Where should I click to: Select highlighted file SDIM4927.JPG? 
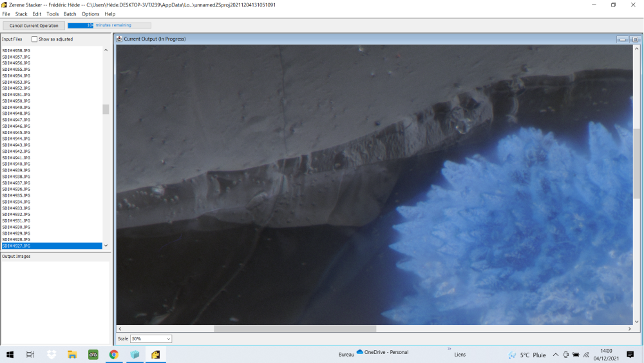(52, 246)
